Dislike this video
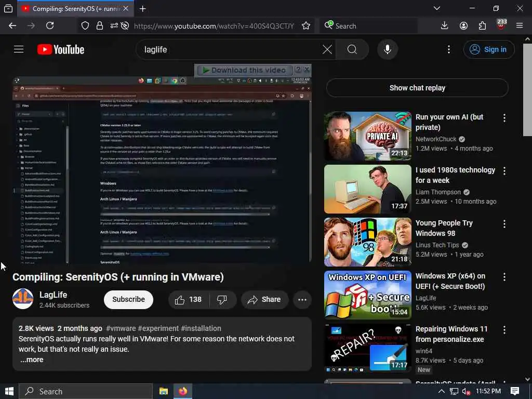 tap(222, 300)
